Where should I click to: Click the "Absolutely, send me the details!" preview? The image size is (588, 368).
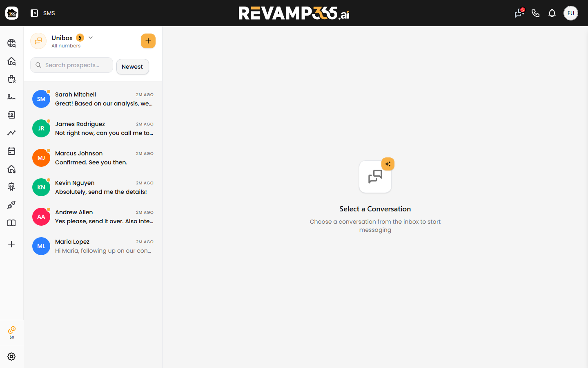coord(101,192)
